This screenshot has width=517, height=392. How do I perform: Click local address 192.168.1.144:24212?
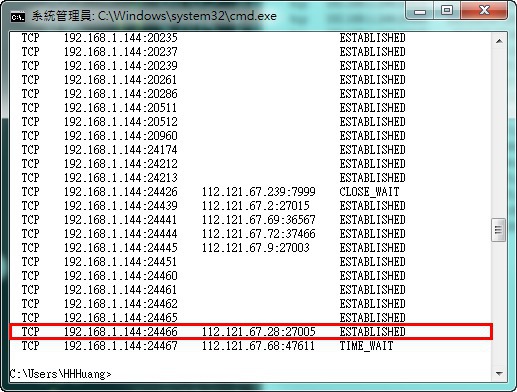click(x=121, y=164)
